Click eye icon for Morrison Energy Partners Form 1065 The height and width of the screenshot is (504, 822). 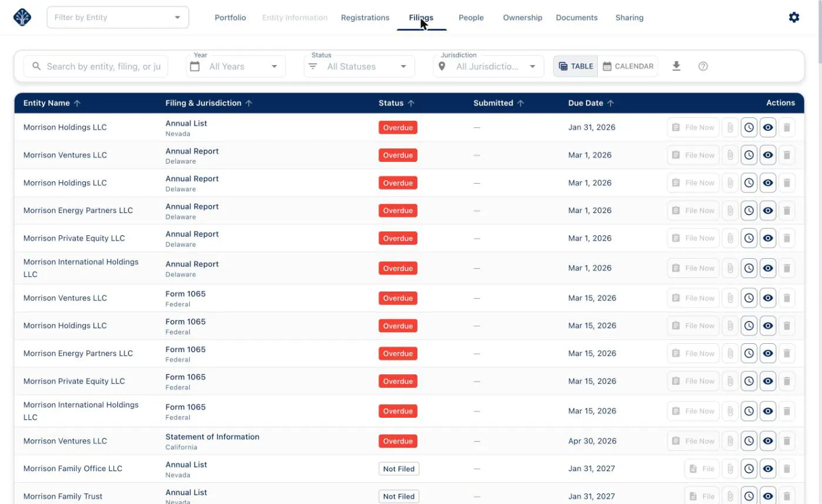pyautogui.click(x=768, y=354)
